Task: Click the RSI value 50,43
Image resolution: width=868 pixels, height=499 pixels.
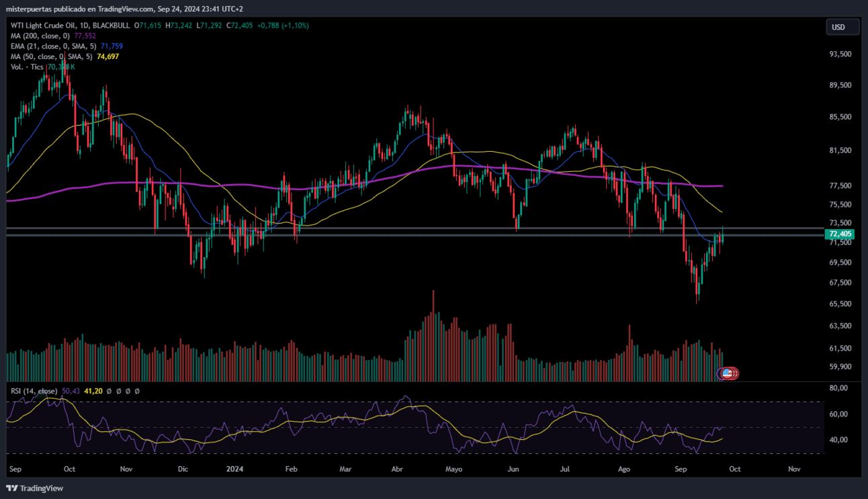Action: pos(71,391)
